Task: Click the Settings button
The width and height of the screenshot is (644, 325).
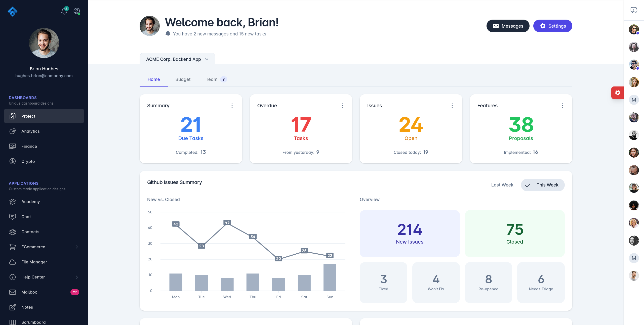Action: 553,26
